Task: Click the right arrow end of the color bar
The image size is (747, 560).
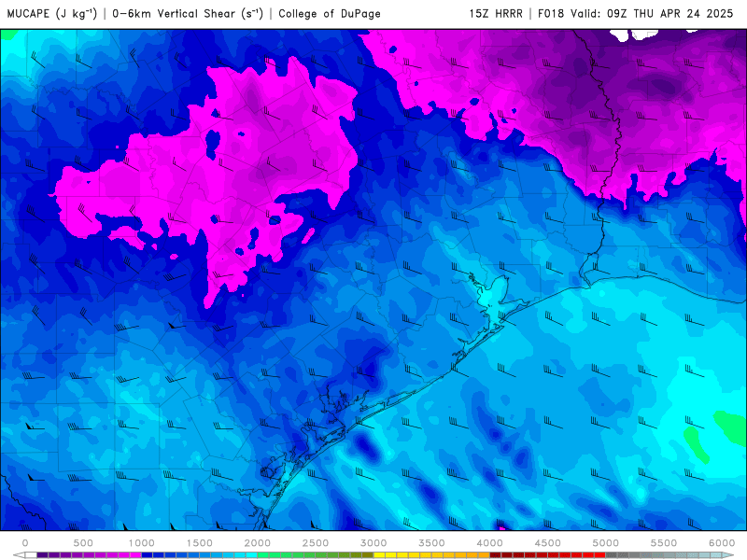Action: 728,555
